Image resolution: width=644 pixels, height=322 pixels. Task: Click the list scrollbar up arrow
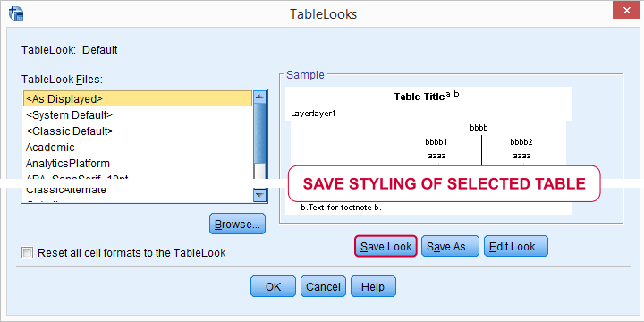tap(260, 97)
